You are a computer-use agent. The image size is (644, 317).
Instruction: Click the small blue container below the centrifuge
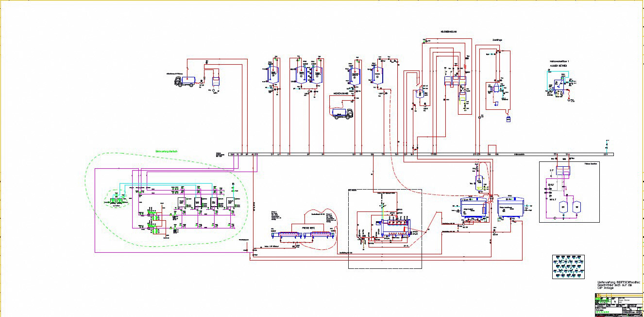pyautogui.click(x=508, y=118)
